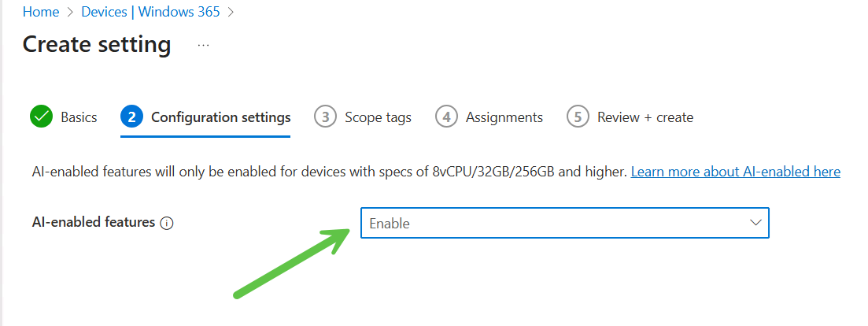Open the ellipsis menu beside Create setting
This screenshot has height=326, width=868.
tap(204, 45)
